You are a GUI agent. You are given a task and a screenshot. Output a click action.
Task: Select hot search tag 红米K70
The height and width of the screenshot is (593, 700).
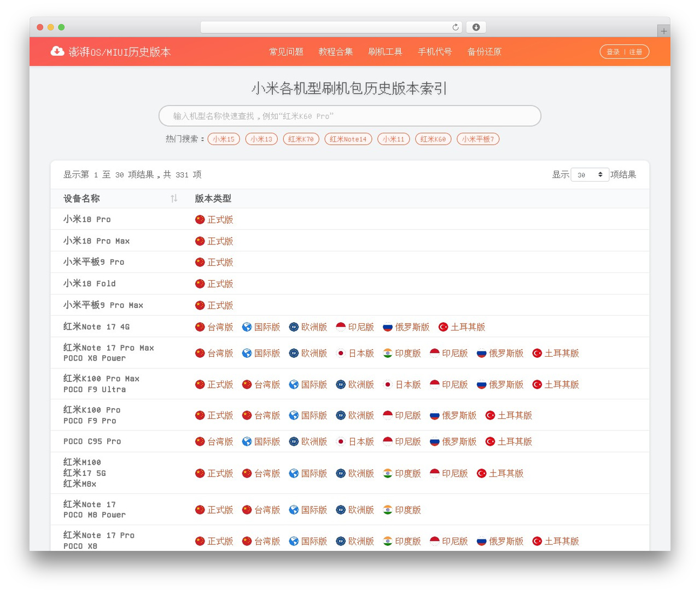coord(301,139)
